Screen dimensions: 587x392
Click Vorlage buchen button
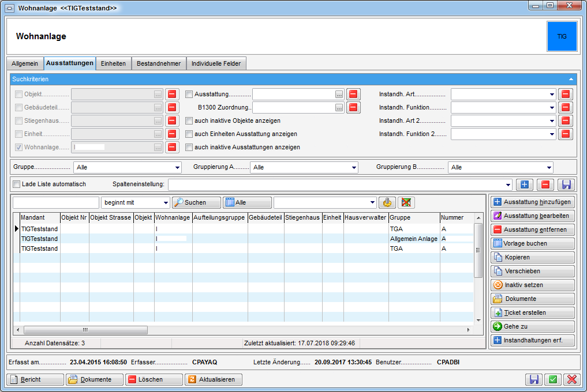[532, 243]
